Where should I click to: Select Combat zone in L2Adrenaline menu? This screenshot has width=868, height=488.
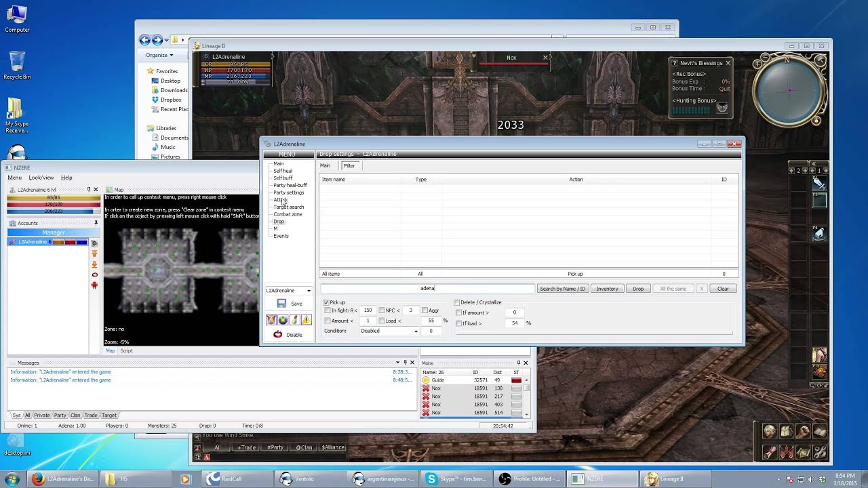point(288,214)
